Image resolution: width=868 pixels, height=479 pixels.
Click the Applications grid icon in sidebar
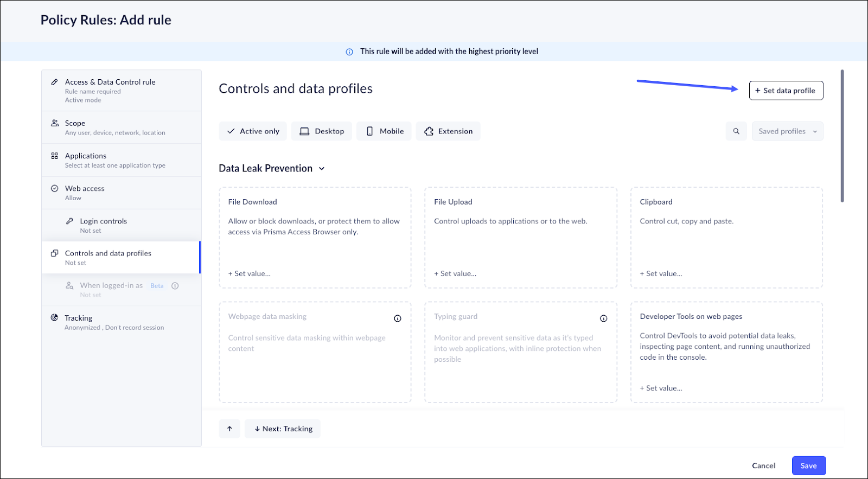pyautogui.click(x=55, y=156)
